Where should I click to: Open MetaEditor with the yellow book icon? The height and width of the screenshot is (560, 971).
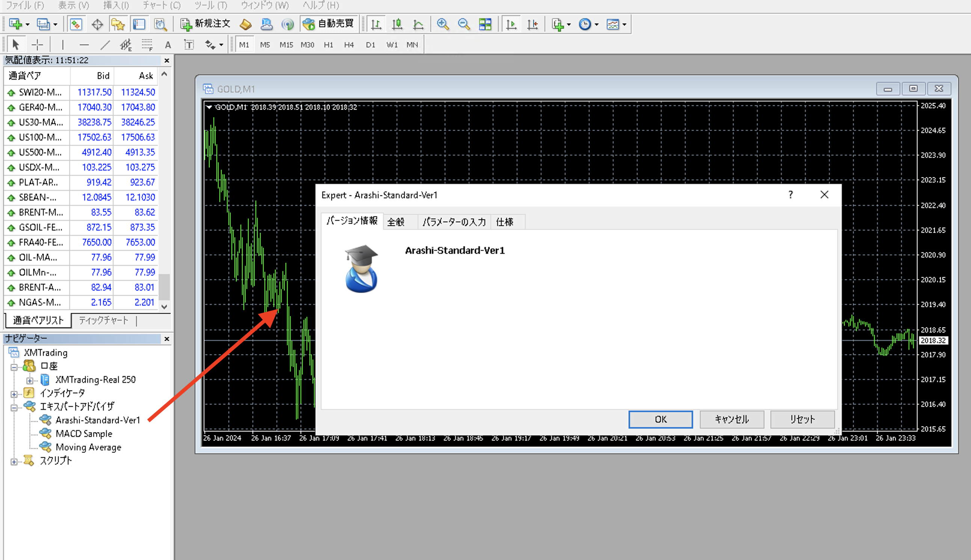pos(246,24)
